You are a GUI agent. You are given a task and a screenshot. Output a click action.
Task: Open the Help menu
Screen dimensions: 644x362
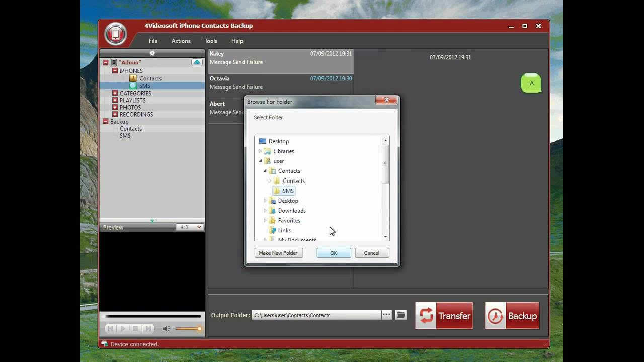237,41
